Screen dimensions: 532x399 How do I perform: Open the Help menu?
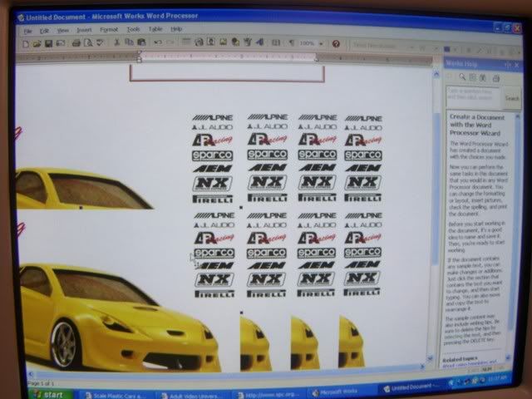[176, 29]
